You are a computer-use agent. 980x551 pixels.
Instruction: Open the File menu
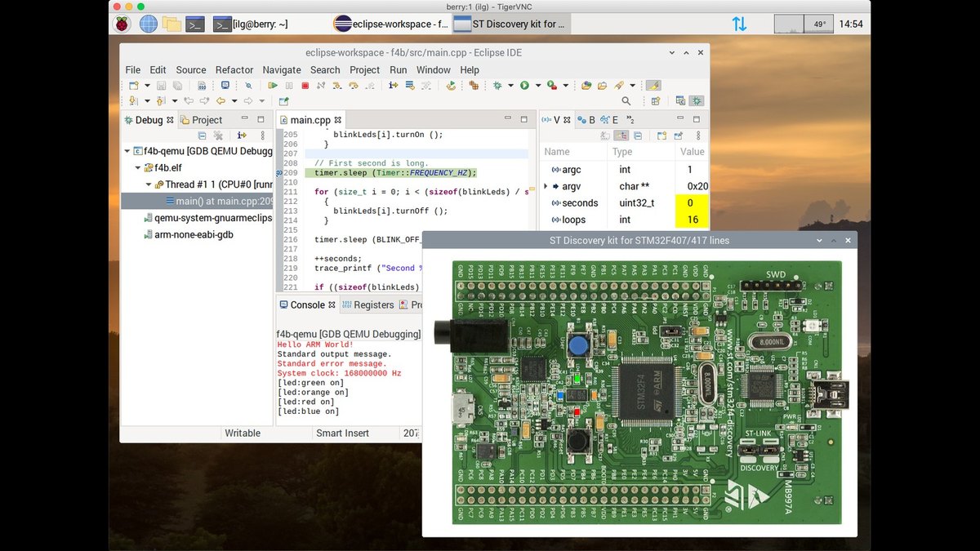tap(132, 69)
